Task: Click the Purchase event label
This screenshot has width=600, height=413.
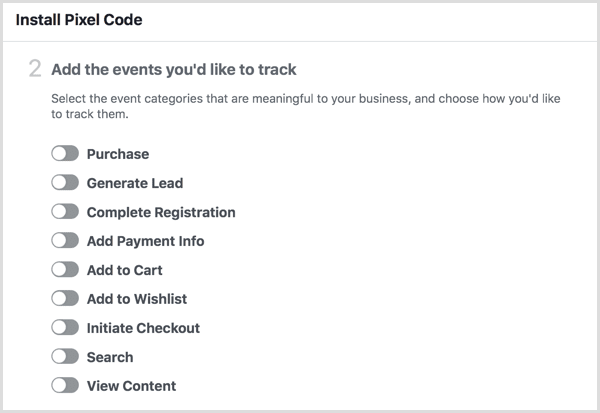Action: pyautogui.click(x=118, y=154)
